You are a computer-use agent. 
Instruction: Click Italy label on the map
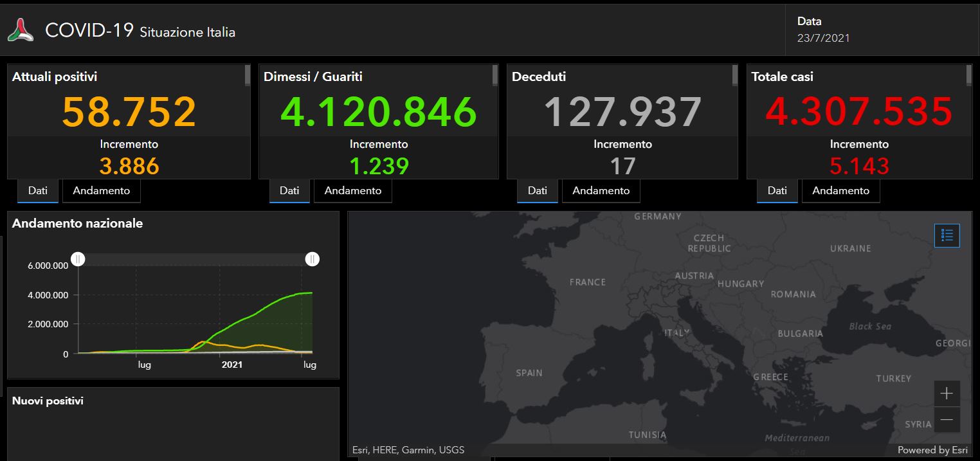click(x=676, y=333)
